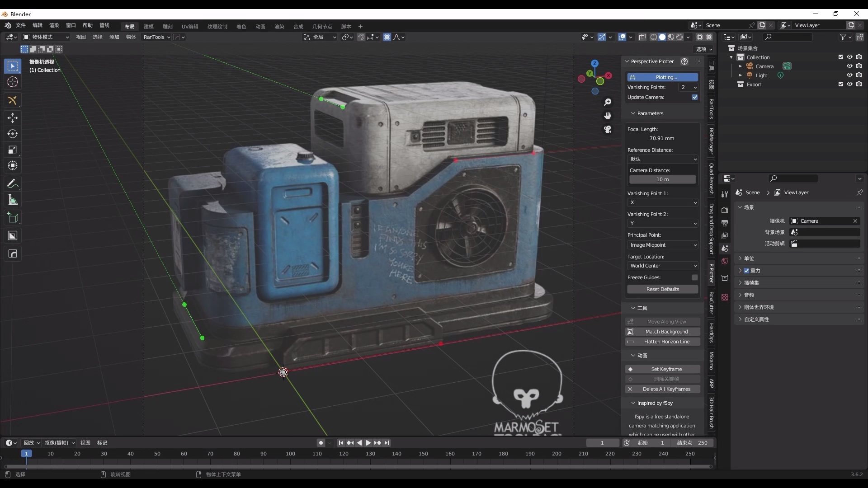Viewport: 868px width, 488px height.
Task: Hide the Camera object in outliner
Action: tap(849, 66)
